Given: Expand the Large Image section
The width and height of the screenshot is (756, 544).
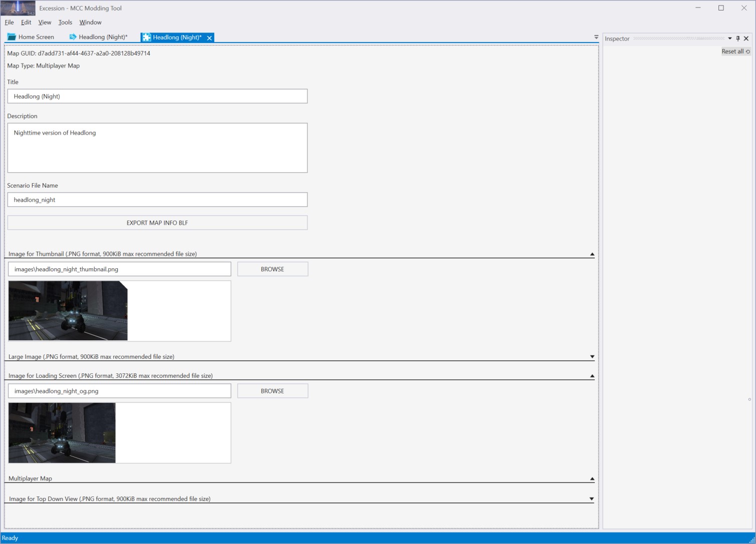Looking at the screenshot, I should coord(592,357).
